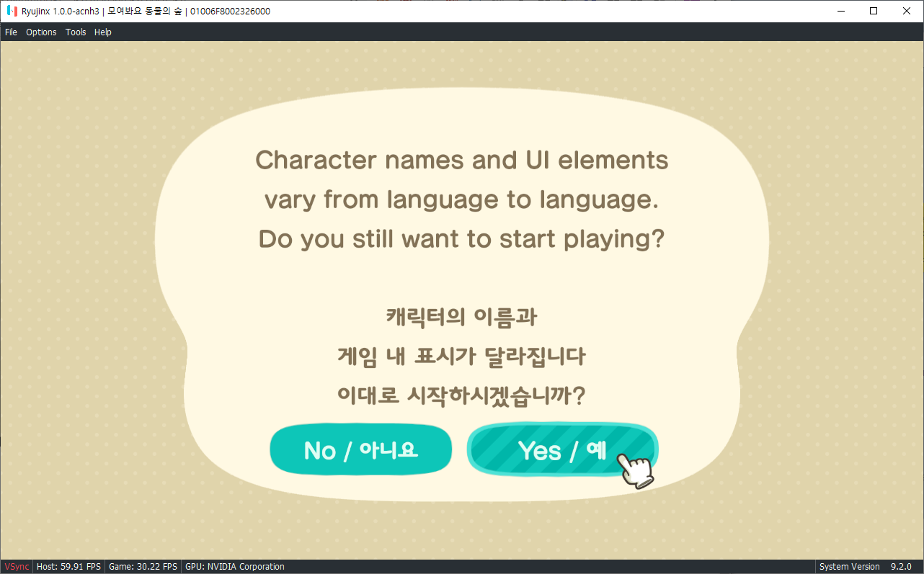Open the File menu
Viewport: 924px width, 574px height.
pos(11,32)
